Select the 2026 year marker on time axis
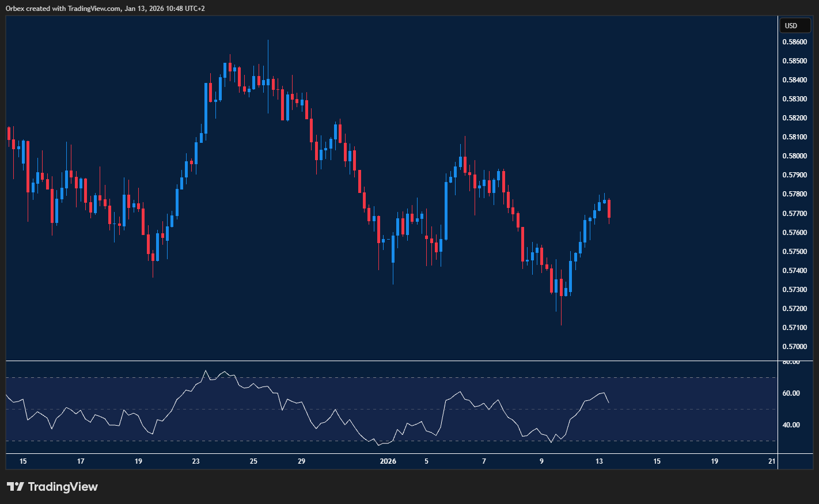Image resolution: width=819 pixels, height=504 pixels. (x=388, y=461)
